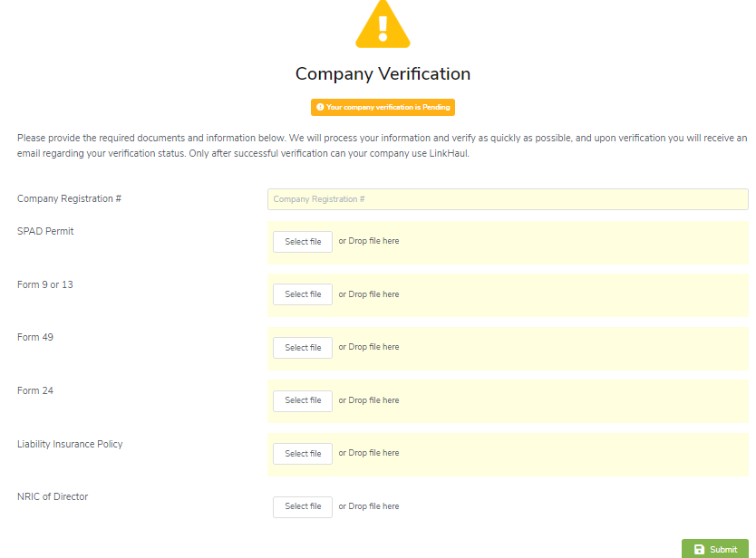Select a file for Form 24
Image resolution: width=756 pixels, height=558 pixels.
point(303,400)
